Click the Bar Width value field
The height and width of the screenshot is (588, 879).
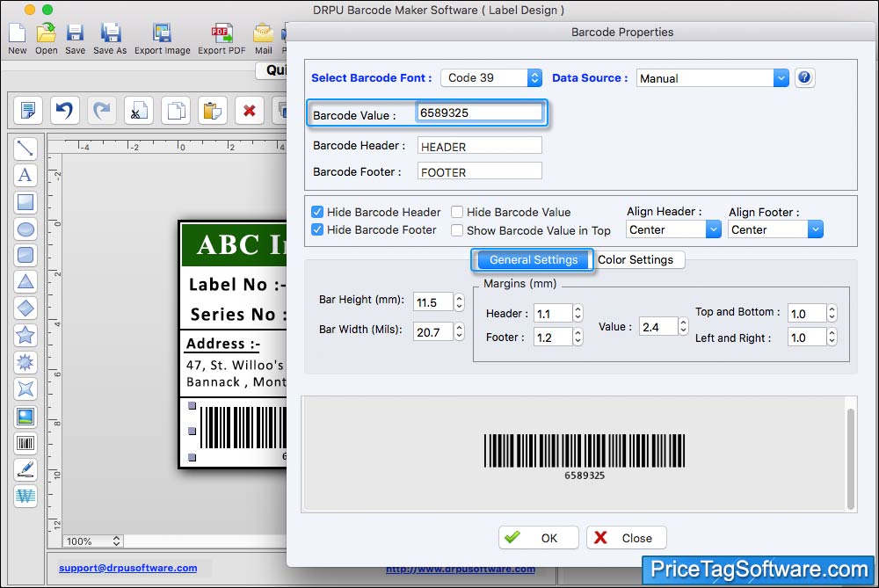pos(432,332)
